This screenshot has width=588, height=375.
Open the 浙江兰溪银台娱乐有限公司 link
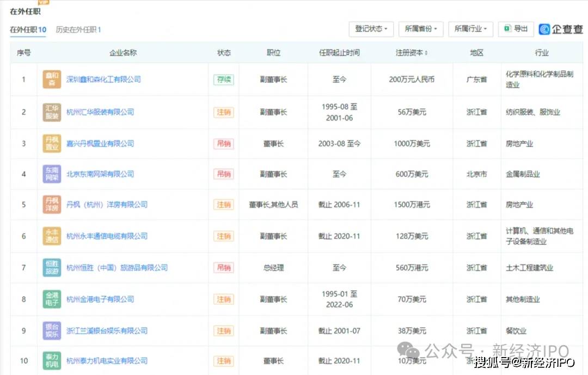tap(107, 331)
